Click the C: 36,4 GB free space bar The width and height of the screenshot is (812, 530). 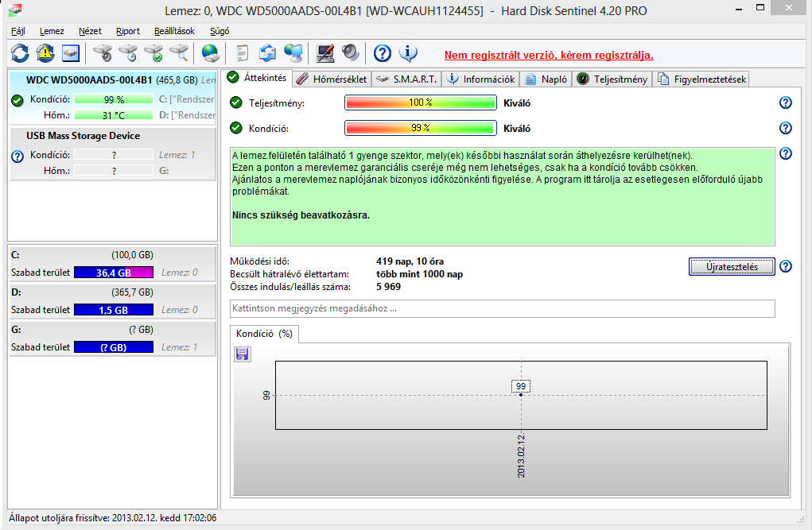coord(114,273)
